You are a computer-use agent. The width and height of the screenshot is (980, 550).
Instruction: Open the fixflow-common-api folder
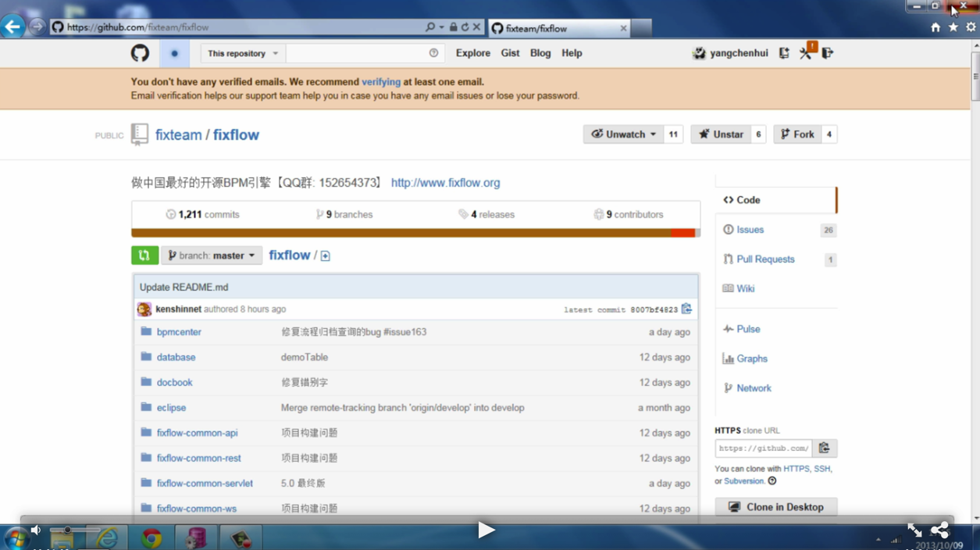[x=197, y=433]
